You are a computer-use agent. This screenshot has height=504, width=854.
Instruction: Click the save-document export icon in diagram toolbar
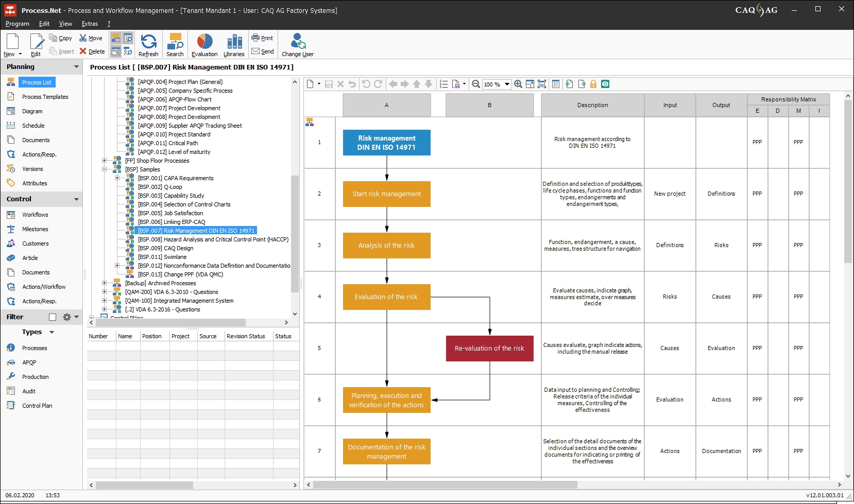point(456,84)
